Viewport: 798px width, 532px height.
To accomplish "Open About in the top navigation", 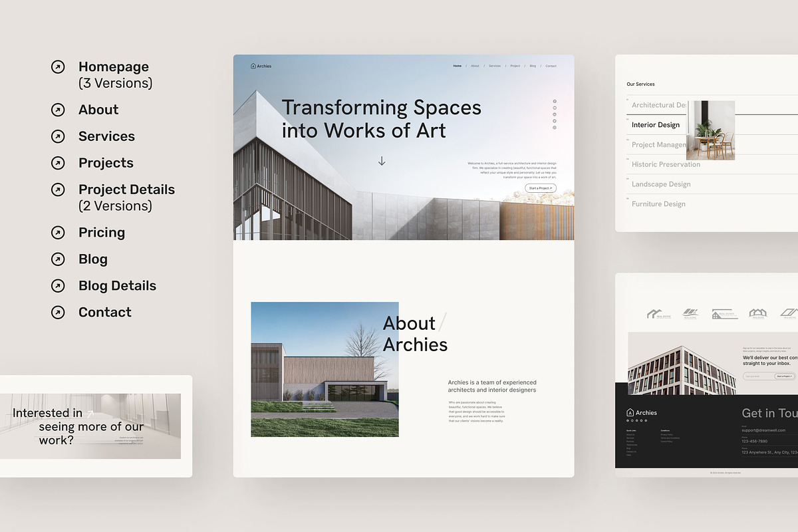I will (x=475, y=66).
